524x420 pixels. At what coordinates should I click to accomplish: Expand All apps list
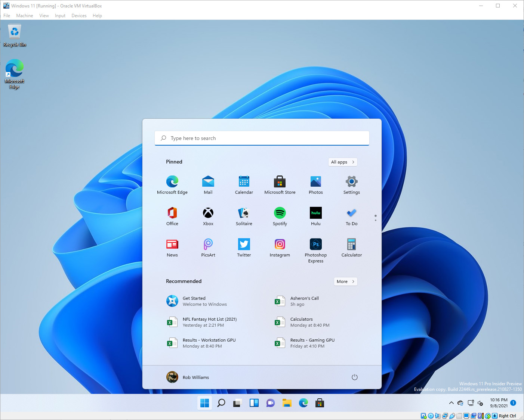[343, 162]
